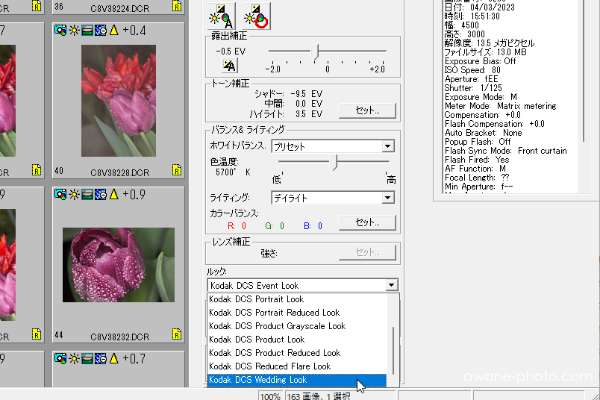
Task: Select Kodak DCS Reduced Flare Look
Action: pyautogui.click(x=297, y=366)
